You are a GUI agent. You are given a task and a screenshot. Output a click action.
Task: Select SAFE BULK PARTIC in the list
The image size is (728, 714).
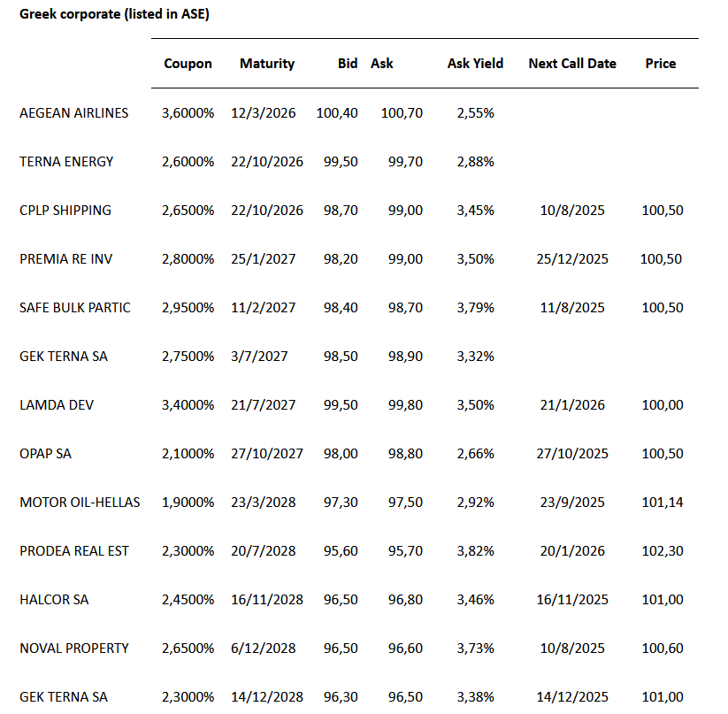point(75,308)
